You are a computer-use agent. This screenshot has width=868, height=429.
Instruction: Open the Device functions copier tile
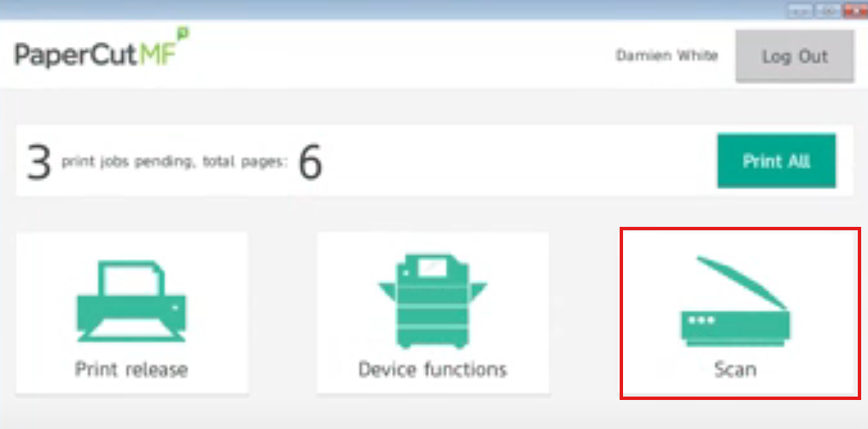tap(433, 313)
